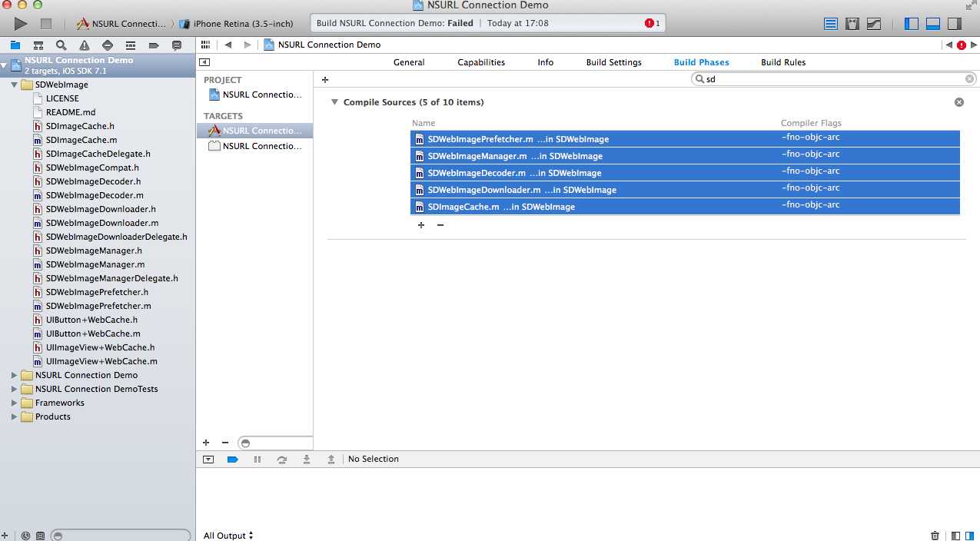Open the Build Rules tab
This screenshot has width=980, height=541.
point(783,62)
